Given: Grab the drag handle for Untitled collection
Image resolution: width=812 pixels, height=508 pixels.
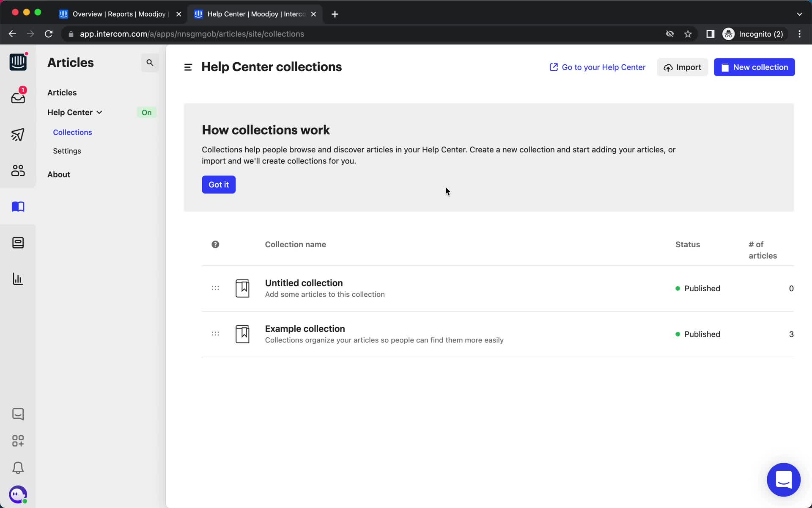Looking at the screenshot, I should click(x=215, y=288).
